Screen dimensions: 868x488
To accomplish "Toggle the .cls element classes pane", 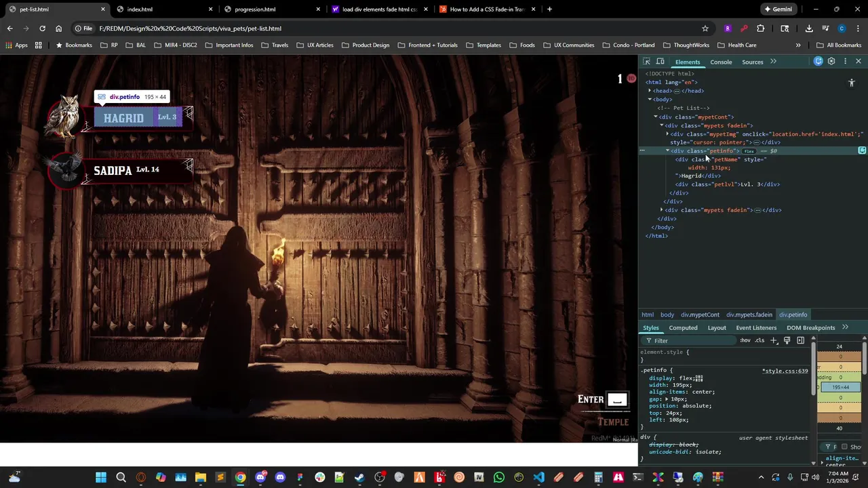I will tap(759, 340).
